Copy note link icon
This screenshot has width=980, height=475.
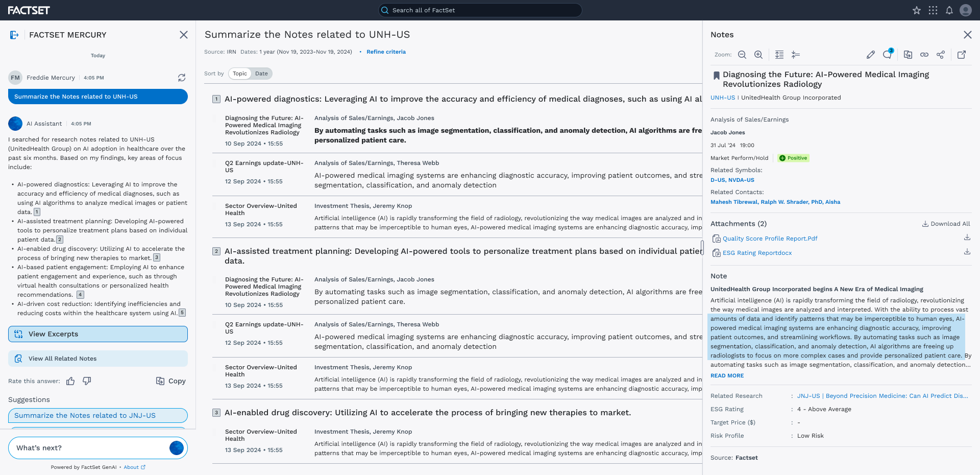coord(924,55)
